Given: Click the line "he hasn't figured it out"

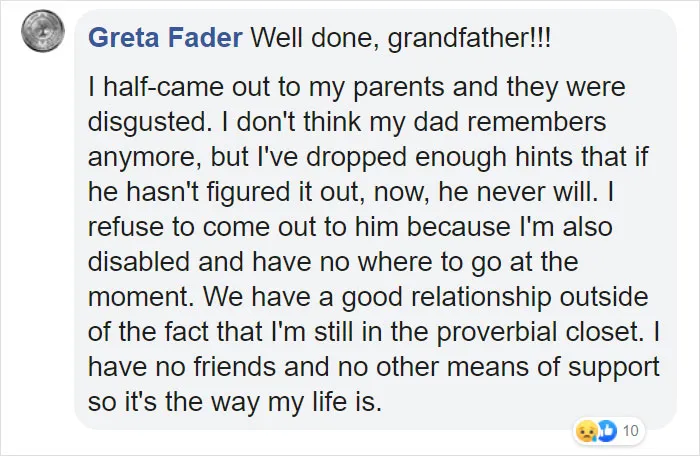Looking at the screenshot, I should tap(351, 192).
